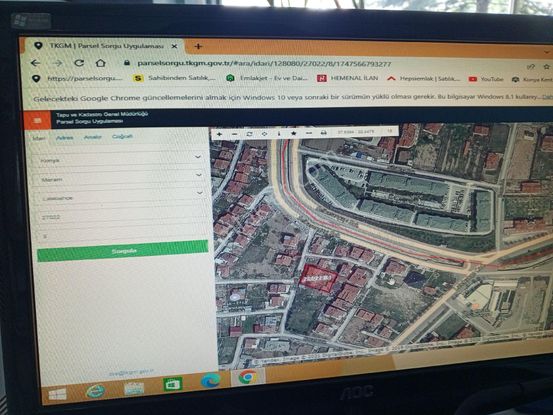This screenshot has width=553, height=415.
Task: Click the locate-me target icon on map toolbar
Action: click(265, 134)
